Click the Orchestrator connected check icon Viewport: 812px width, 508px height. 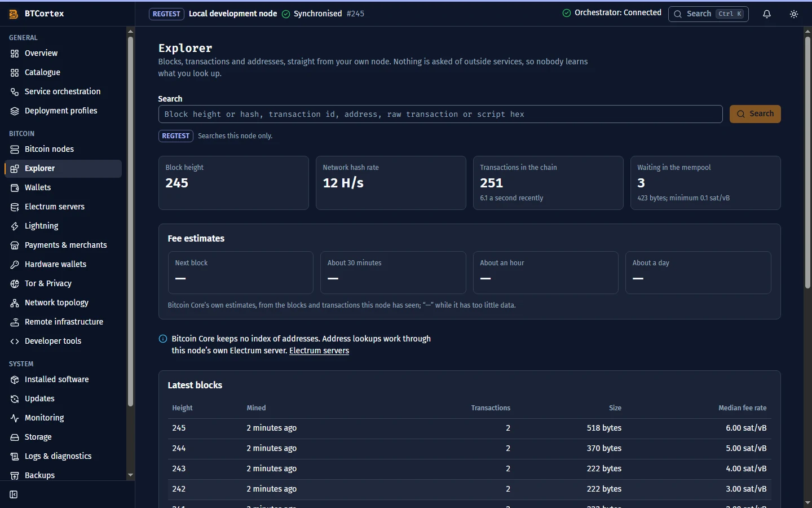pyautogui.click(x=567, y=13)
